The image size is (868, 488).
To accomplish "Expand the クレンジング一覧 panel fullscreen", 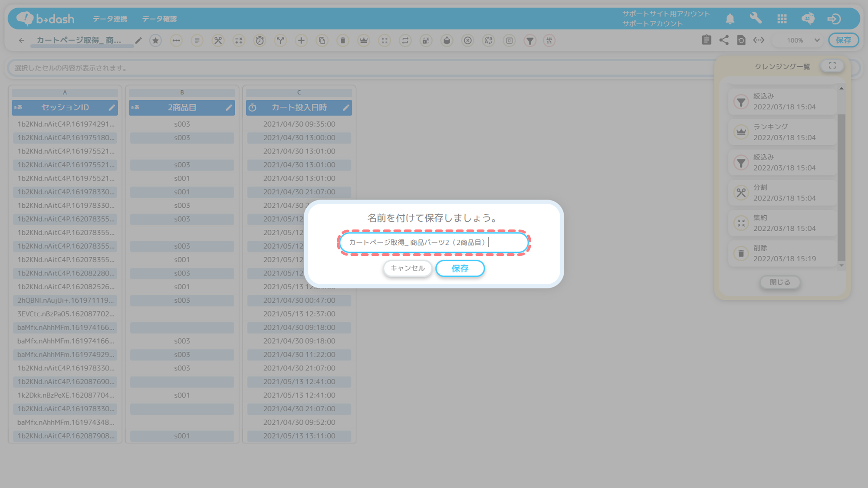I will click(832, 66).
